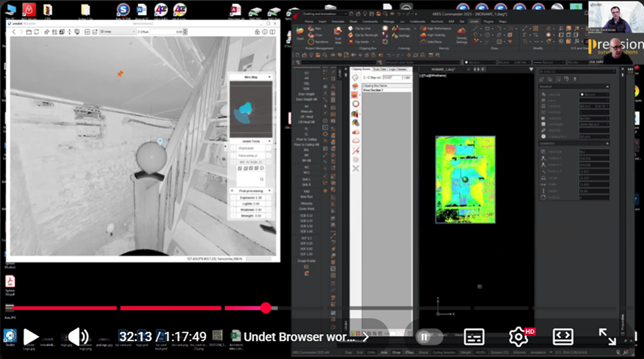Open next chapter via Undet Browser title chevron

[365, 337]
